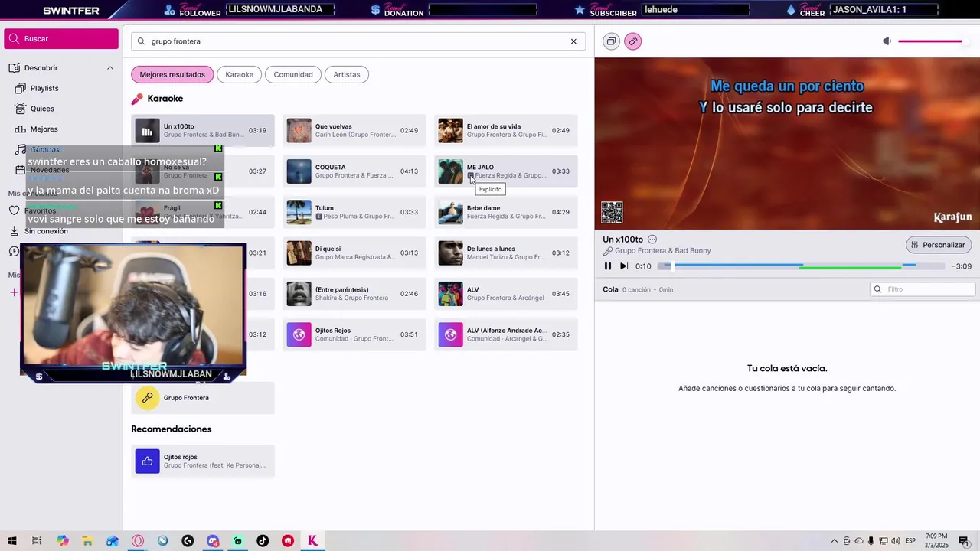Collapse the Descubrir sidebar section

pyautogui.click(x=109, y=68)
